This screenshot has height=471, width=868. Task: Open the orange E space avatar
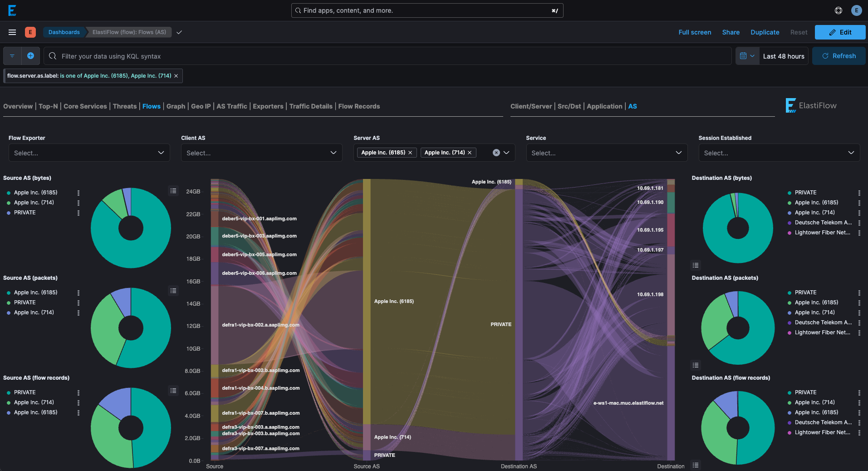pyautogui.click(x=30, y=32)
